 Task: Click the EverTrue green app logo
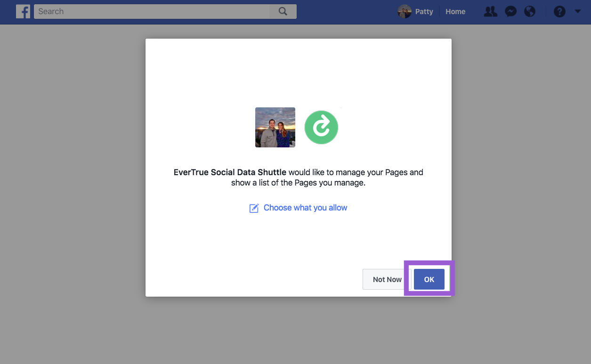coord(321,127)
